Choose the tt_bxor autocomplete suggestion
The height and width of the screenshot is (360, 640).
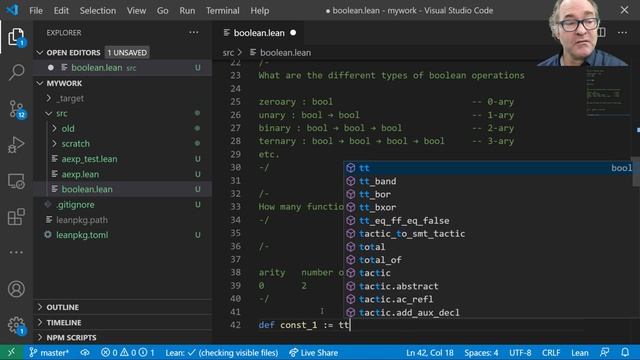point(488,207)
